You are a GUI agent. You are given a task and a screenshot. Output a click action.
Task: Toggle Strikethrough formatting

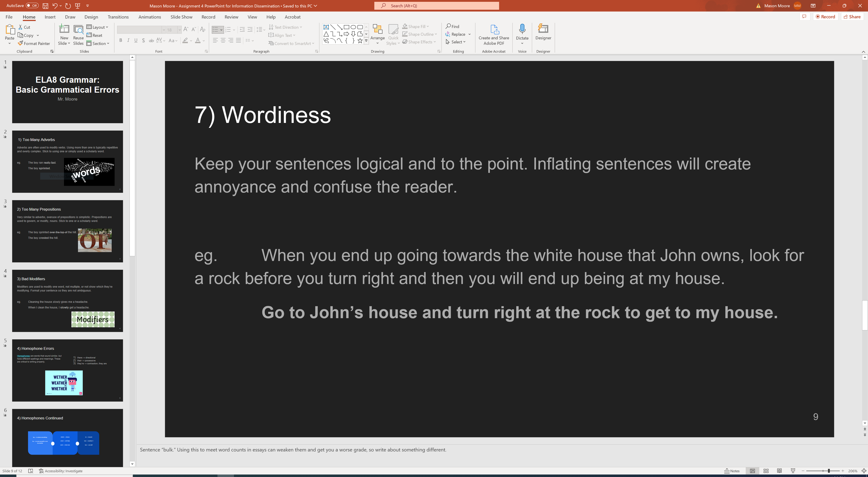click(151, 40)
